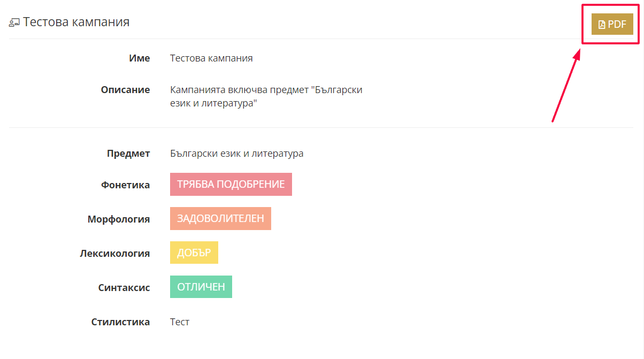Viewport: 644px width, 359px height.
Task: Click the PDF export button
Action: point(612,24)
